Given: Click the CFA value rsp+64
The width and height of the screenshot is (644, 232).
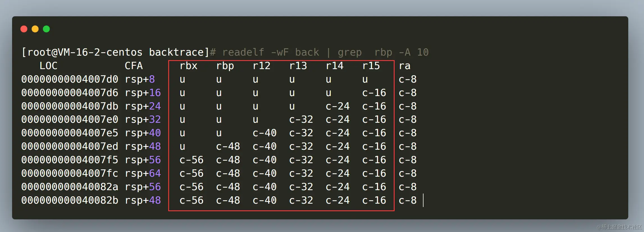Looking at the screenshot, I should coord(143,173).
